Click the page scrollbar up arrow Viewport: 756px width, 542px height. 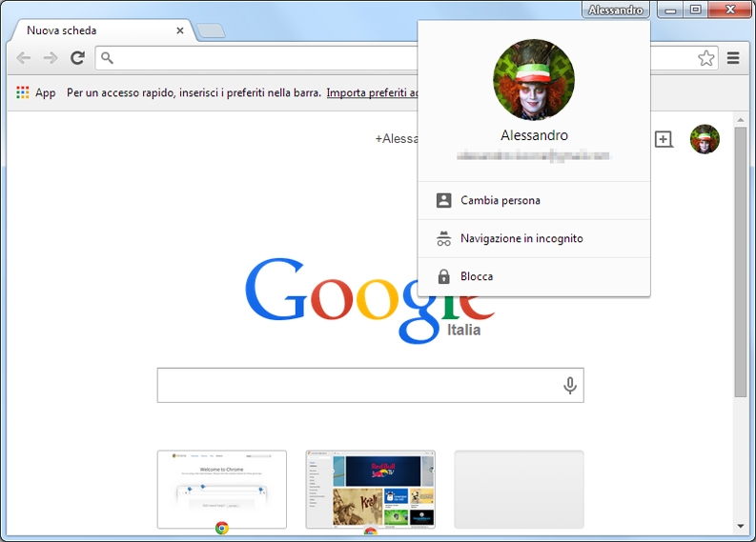pos(741,119)
